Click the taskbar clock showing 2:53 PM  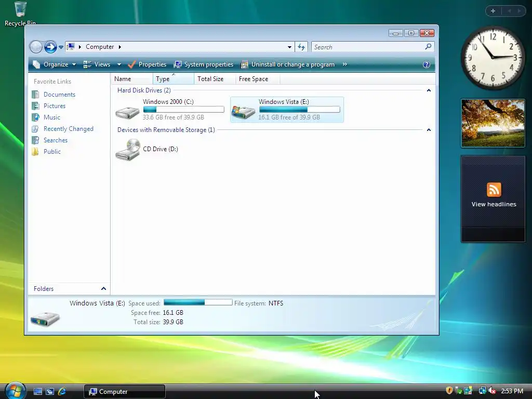(x=512, y=391)
